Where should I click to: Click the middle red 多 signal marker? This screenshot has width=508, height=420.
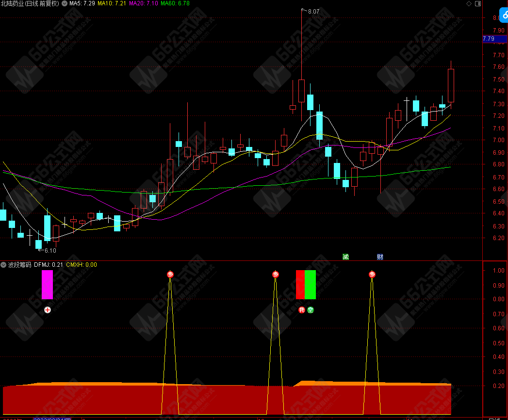tap(276, 275)
